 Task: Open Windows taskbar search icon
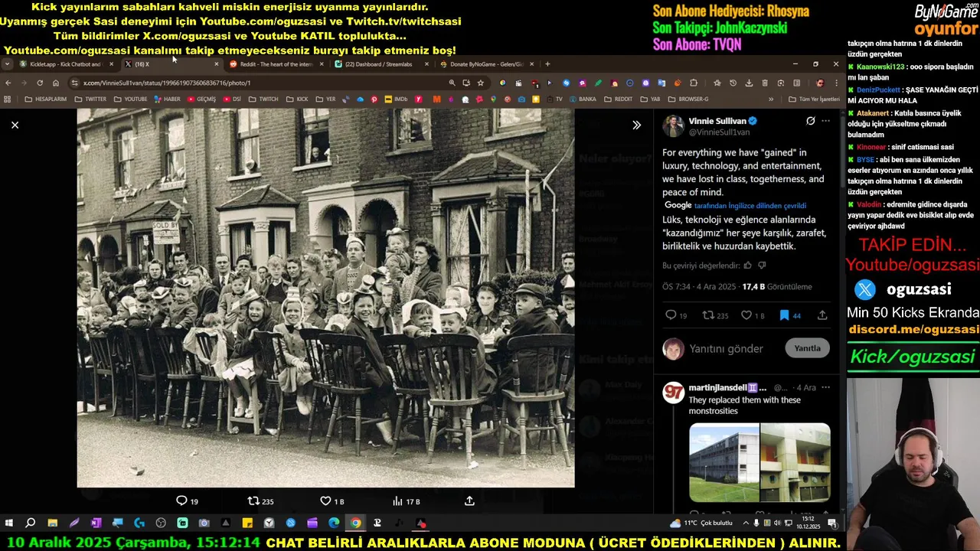(31, 523)
